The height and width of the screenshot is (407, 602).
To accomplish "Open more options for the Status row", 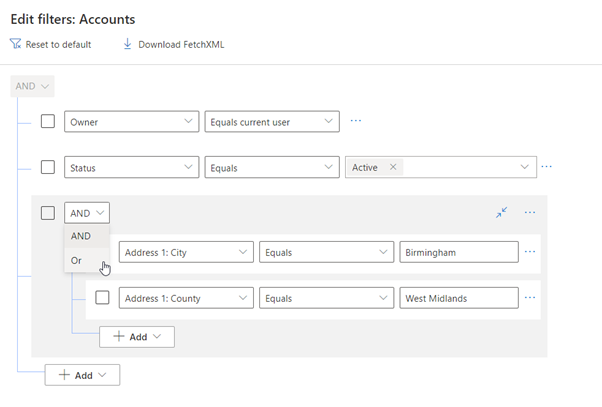I will 546,167.
